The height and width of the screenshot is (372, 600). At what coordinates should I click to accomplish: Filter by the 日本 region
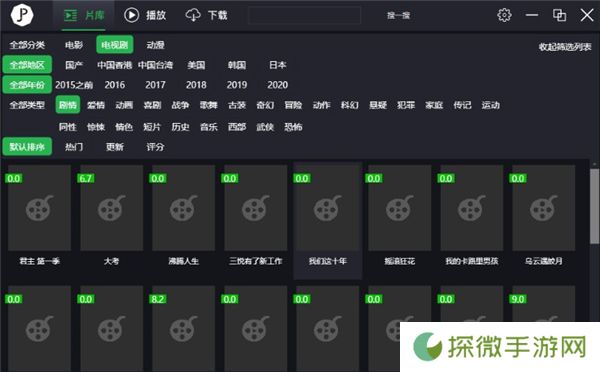click(277, 65)
